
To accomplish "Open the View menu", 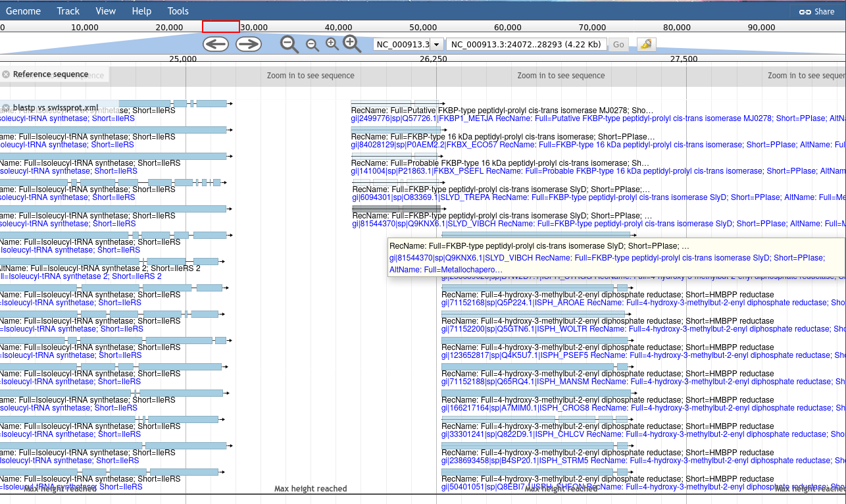I will pyautogui.click(x=106, y=11).
